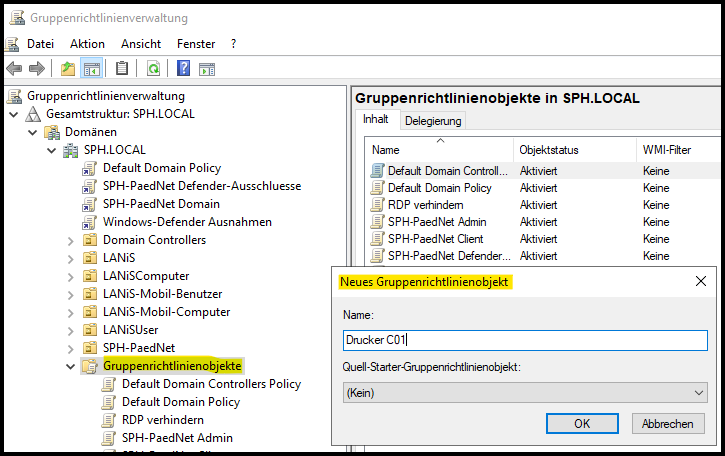Toggle the console tree pane toolbar icon
This screenshot has height=456, width=725.
(92, 69)
